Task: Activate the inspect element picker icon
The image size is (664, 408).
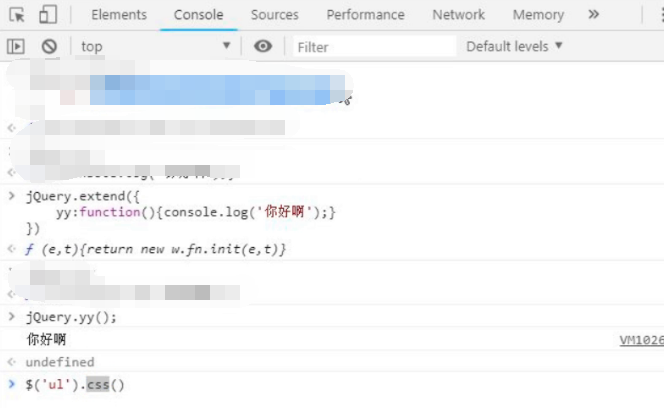Action: coord(17,15)
